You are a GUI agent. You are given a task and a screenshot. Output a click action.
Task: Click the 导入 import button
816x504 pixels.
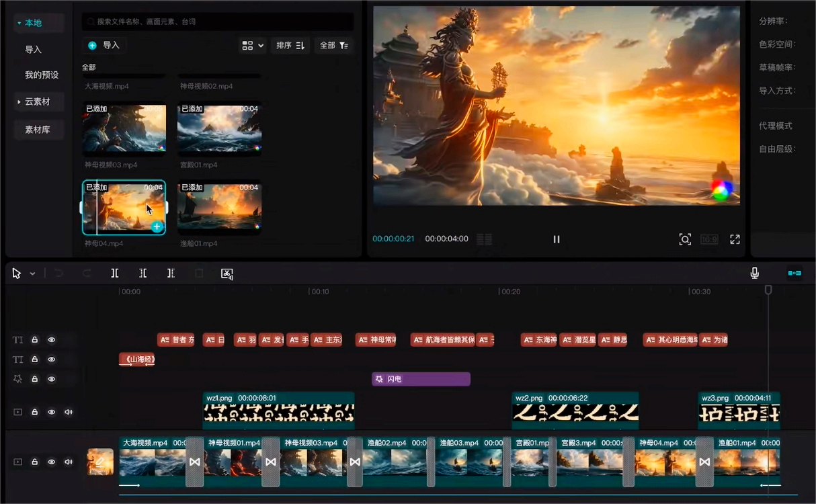pos(104,45)
